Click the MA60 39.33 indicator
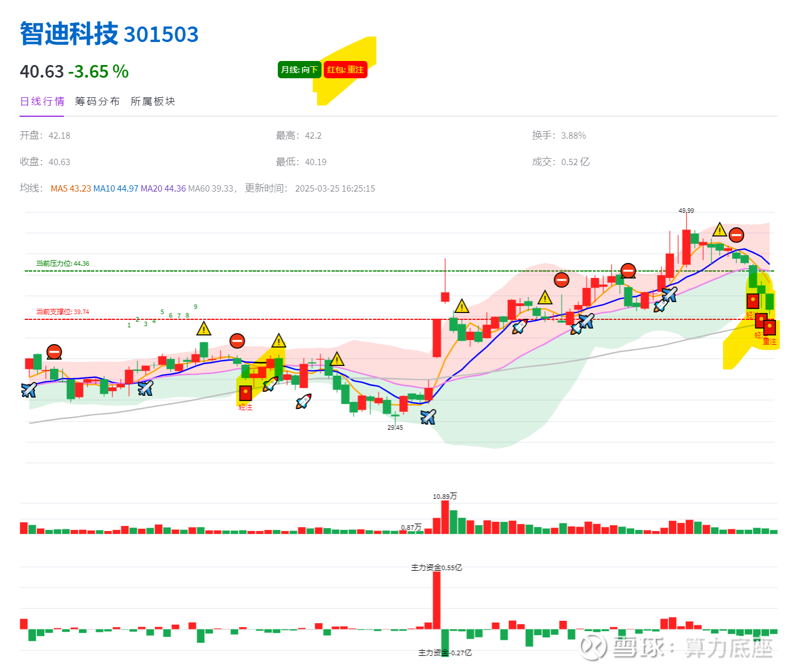796x672 pixels. coord(211,189)
